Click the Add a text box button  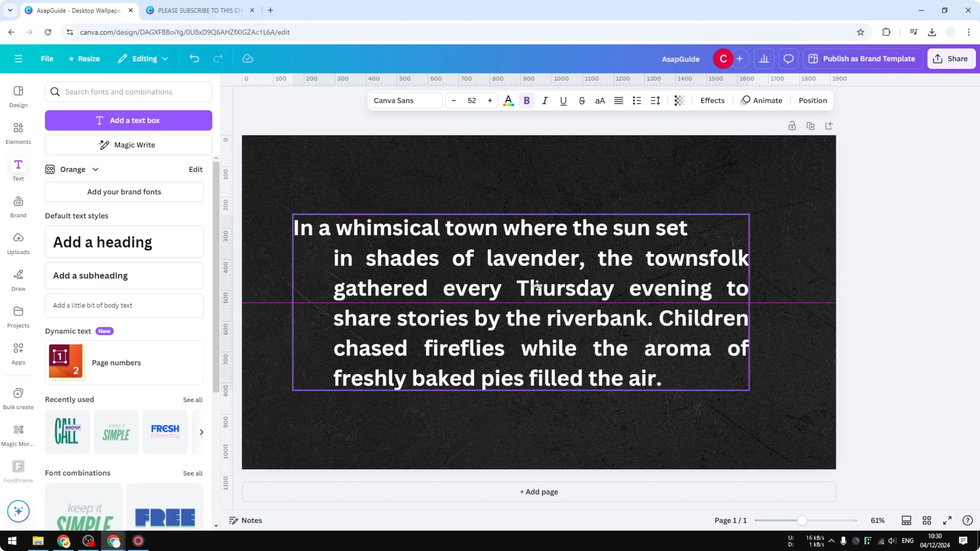(129, 120)
